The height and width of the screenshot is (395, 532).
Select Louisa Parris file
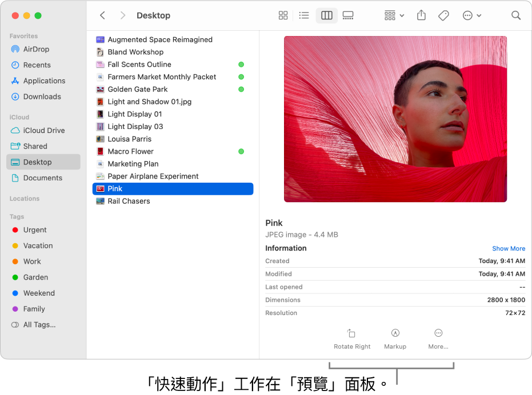(173, 139)
